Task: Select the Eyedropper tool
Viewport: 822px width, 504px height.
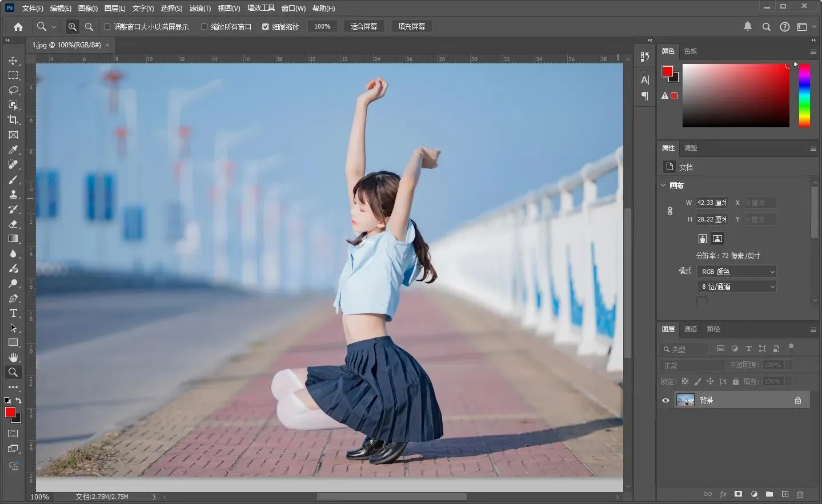Action: (x=13, y=150)
